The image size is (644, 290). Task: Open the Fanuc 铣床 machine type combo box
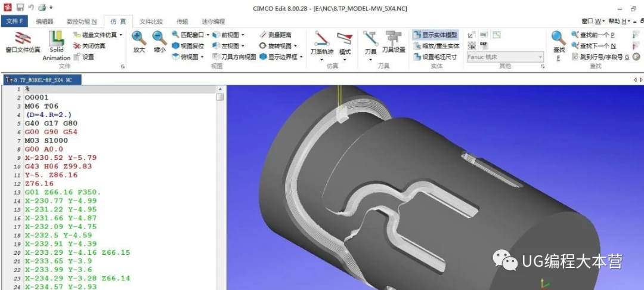506,57
